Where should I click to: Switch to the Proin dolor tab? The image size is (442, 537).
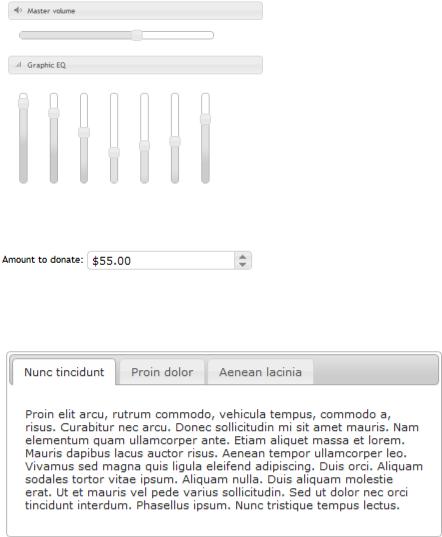click(162, 372)
